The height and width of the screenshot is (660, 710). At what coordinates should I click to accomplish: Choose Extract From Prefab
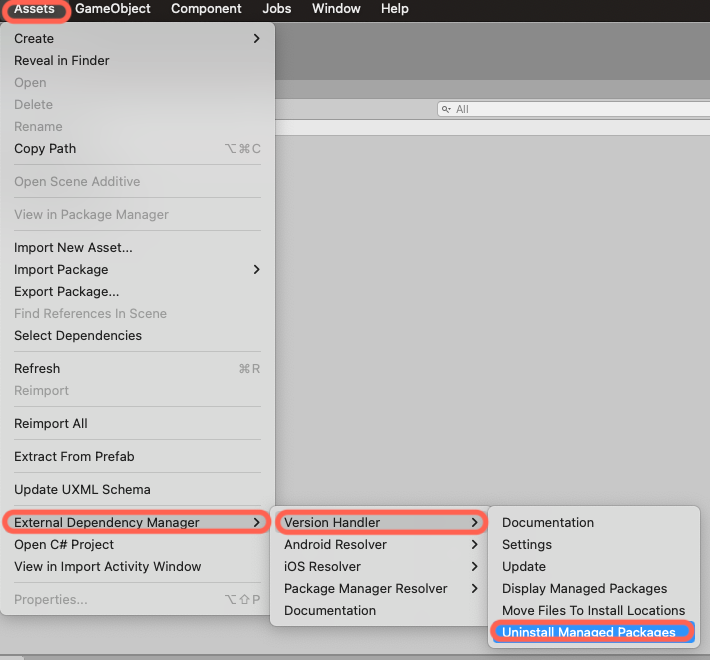tap(137, 456)
